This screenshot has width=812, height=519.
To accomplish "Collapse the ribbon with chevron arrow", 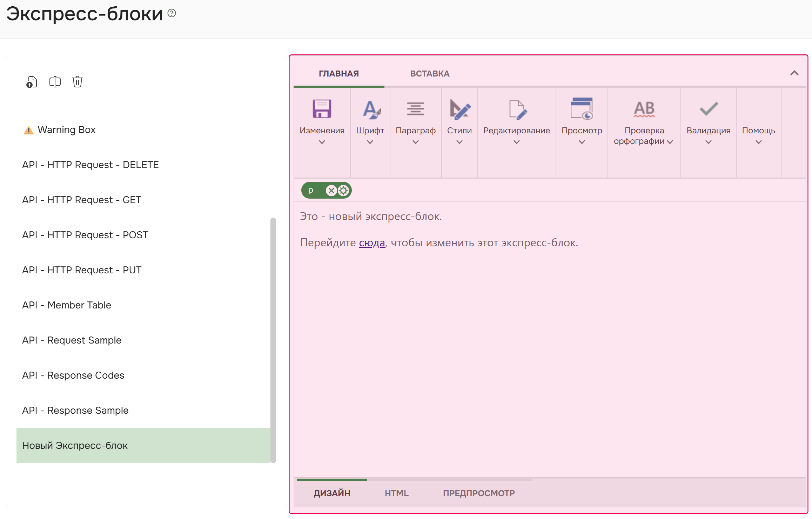I will click(794, 73).
